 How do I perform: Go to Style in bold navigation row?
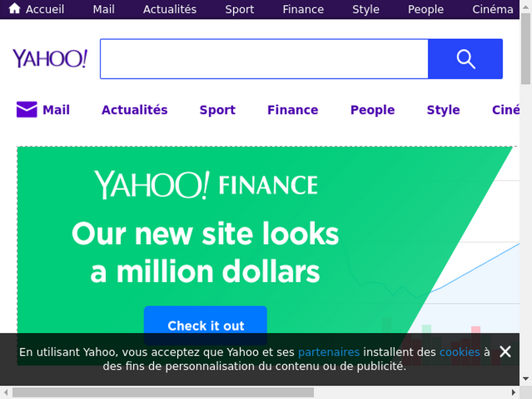(x=443, y=110)
